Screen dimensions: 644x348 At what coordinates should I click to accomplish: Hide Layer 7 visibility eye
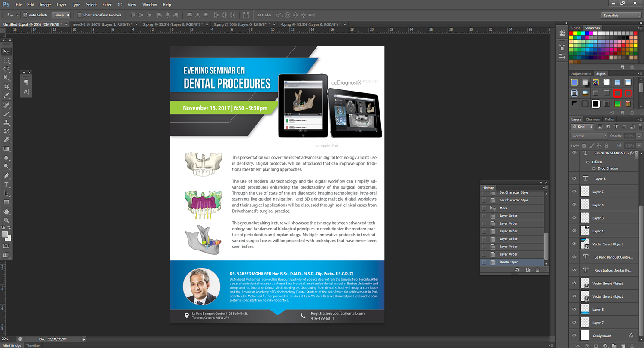(x=574, y=323)
